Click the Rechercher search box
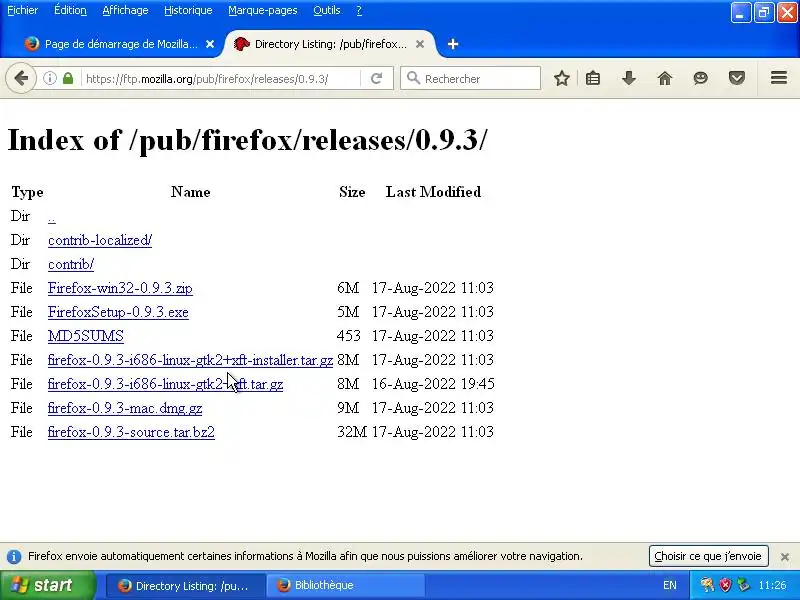Viewport: 800px width, 600px height. point(470,79)
